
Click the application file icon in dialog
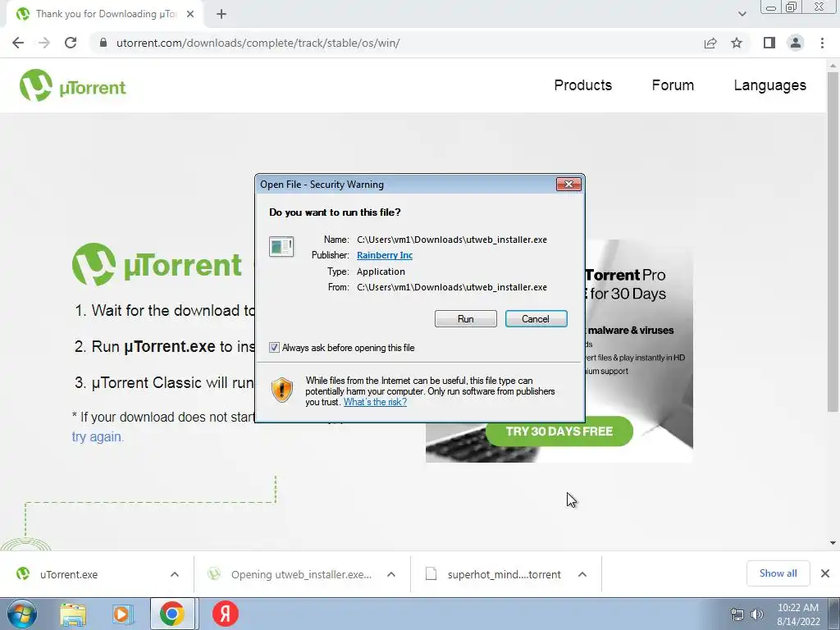pyautogui.click(x=281, y=246)
